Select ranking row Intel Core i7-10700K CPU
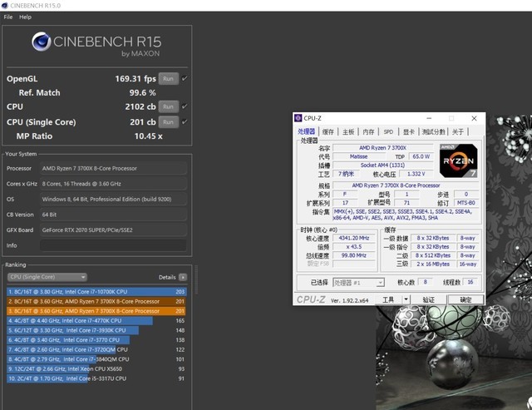 96,292
